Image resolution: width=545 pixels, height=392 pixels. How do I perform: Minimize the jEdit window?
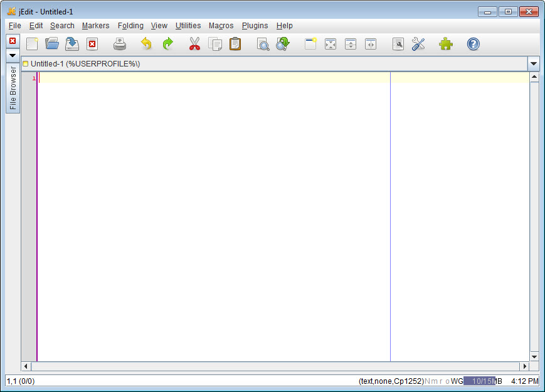point(487,12)
